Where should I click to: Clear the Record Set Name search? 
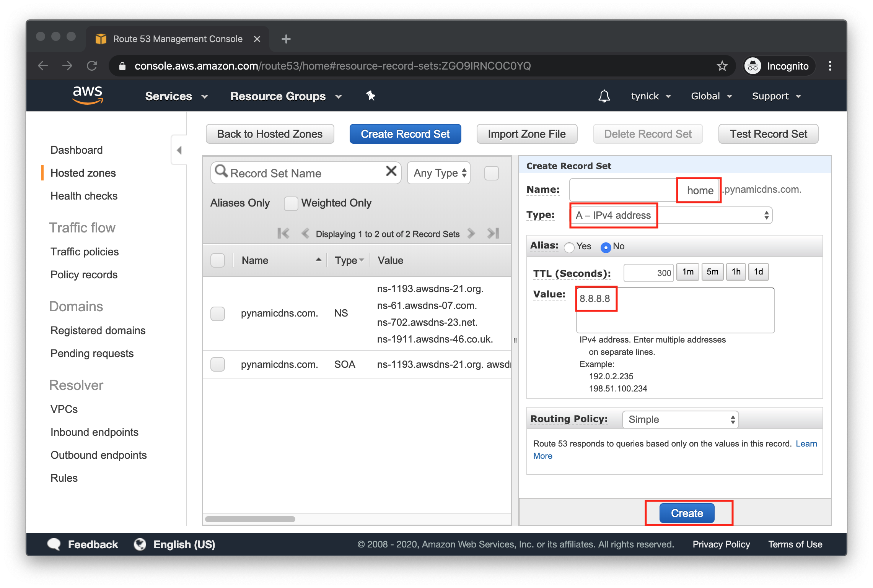pos(391,171)
